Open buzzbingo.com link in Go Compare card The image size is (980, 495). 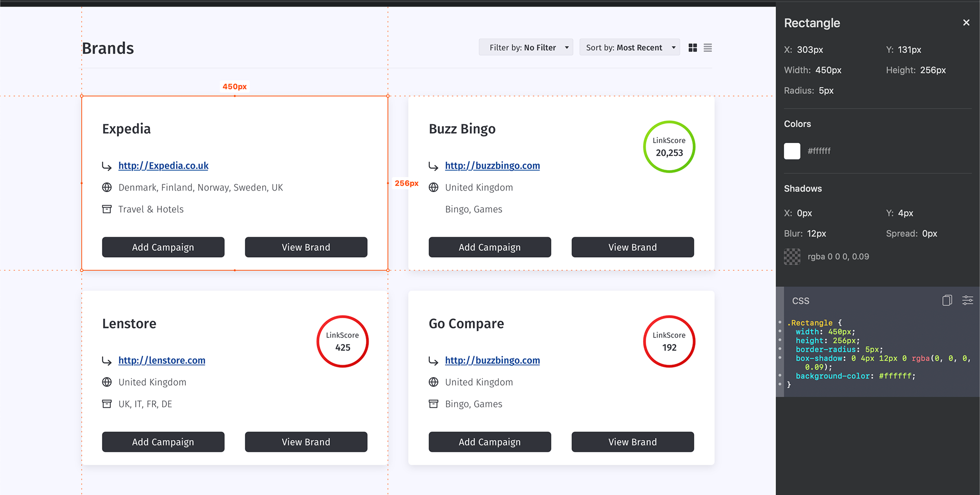pos(493,360)
